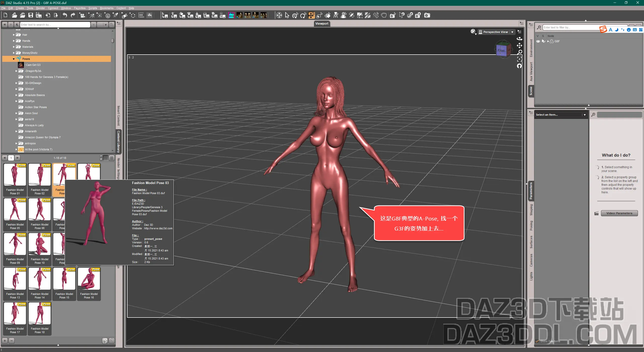The width and height of the screenshot is (644, 352).
Task: Open Sogou soft keyboard icon
Action: tap(635, 30)
